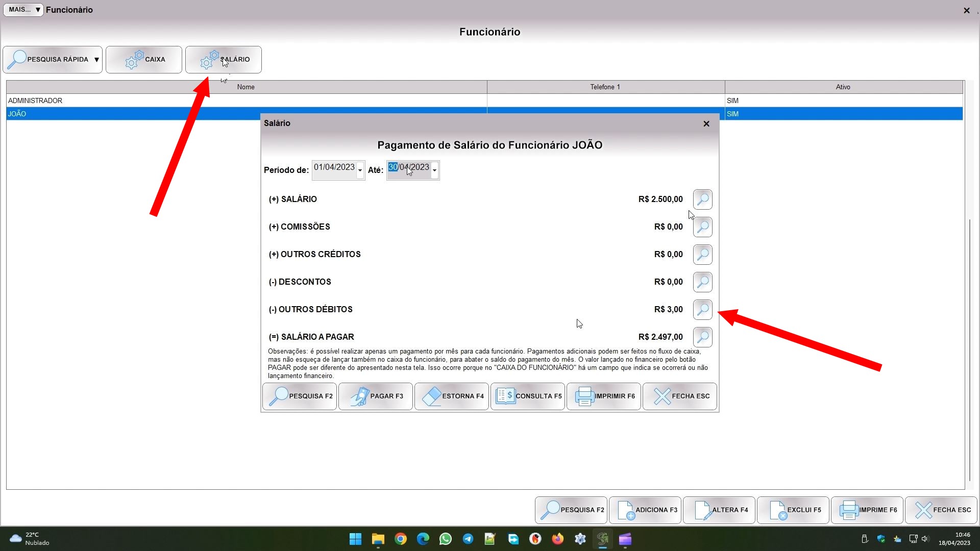Click magnifier beside OUTROS CRÉDITOS

[703, 255]
